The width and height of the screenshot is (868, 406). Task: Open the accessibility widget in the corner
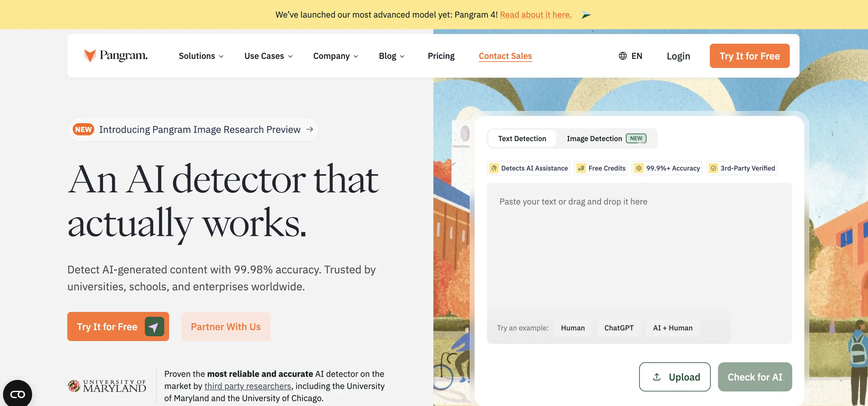(18, 394)
